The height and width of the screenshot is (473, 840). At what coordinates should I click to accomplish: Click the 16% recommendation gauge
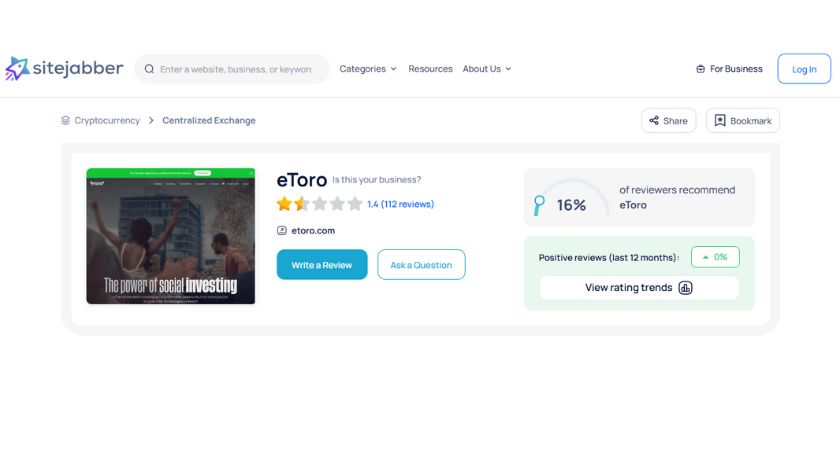click(571, 198)
